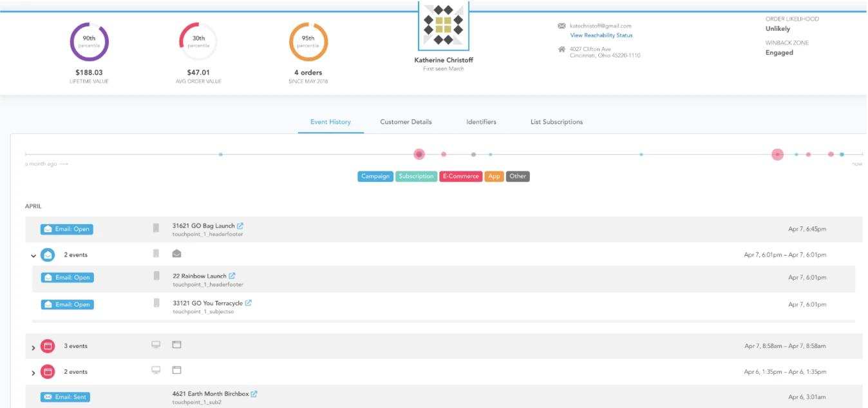Click the home address icon

tap(561, 50)
